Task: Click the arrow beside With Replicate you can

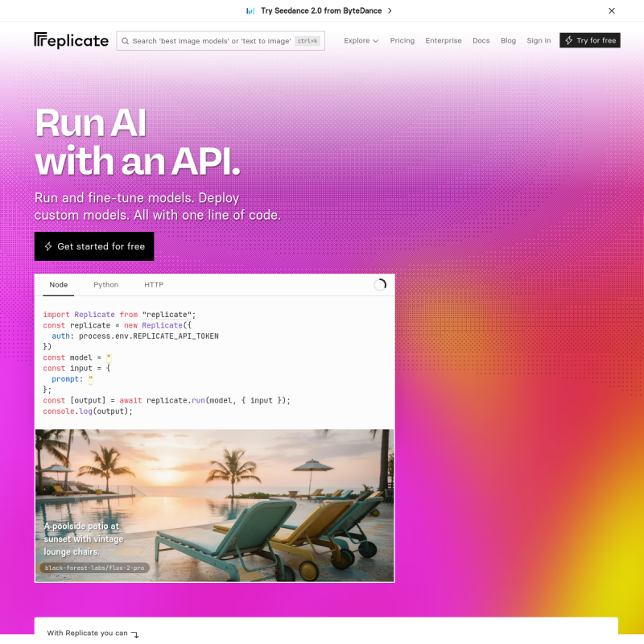Action: (135, 634)
